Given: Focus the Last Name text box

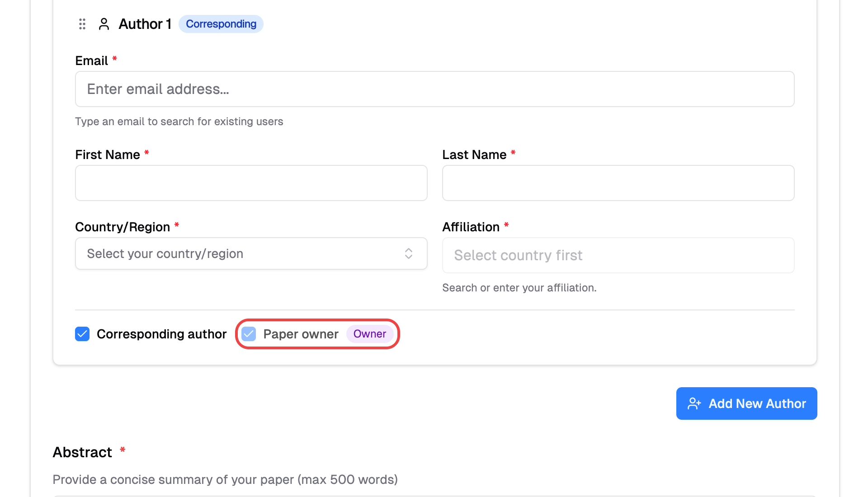Looking at the screenshot, I should click(x=618, y=183).
